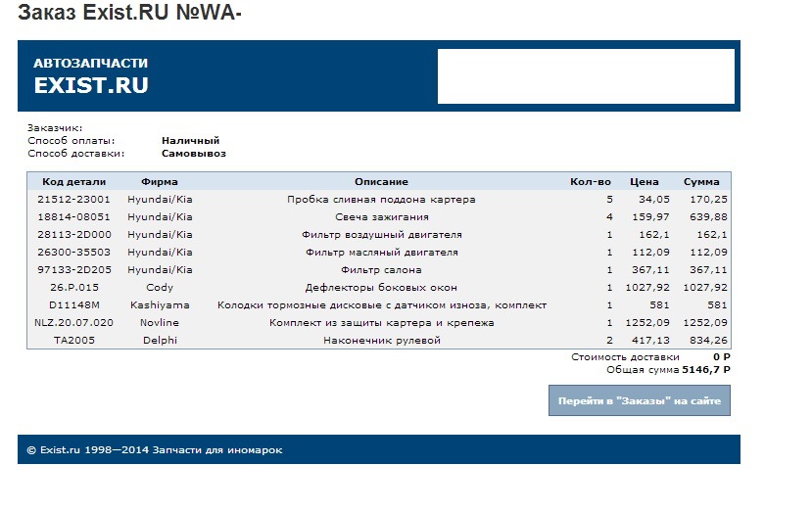The height and width of the screenshot is (512, 812).
Task: Click the "Код детали" column header
Action: pyautogui.click(x=74, y=182)
